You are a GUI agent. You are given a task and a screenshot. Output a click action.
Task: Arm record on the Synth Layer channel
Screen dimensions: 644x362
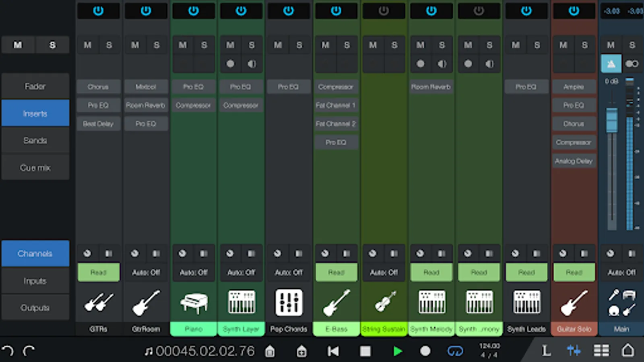230,64
